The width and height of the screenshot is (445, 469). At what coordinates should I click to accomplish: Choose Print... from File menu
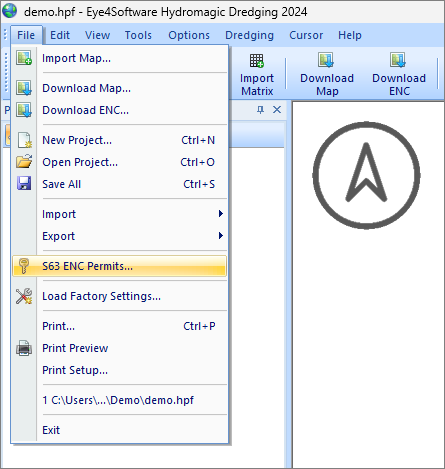[x=119, y=326]
